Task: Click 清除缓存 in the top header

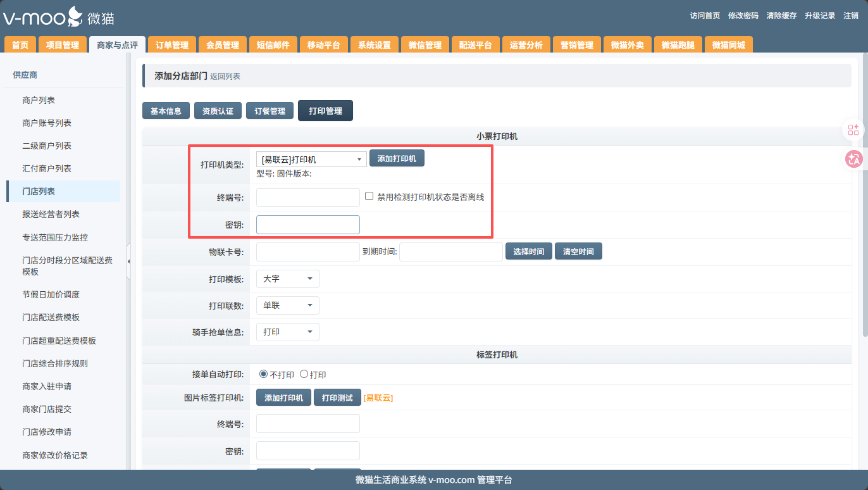Action: coord(781,16)
